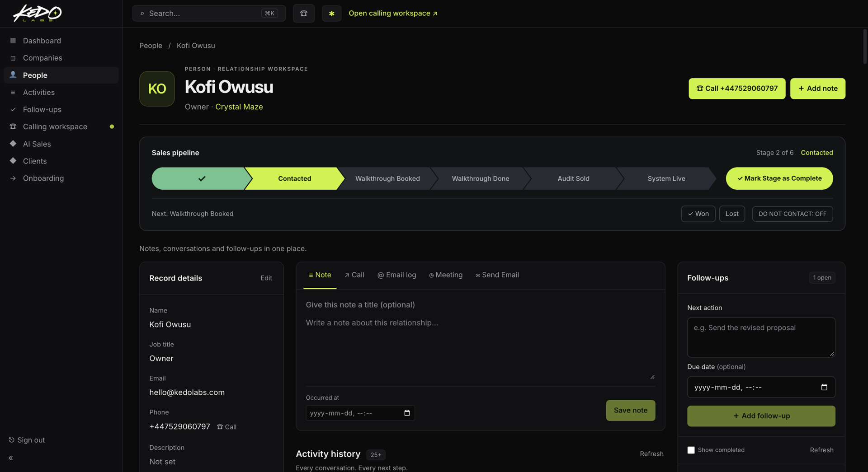Click Call +447529060797 header button
The width and height of the screenshot is (868, 472).
point(737,89)
